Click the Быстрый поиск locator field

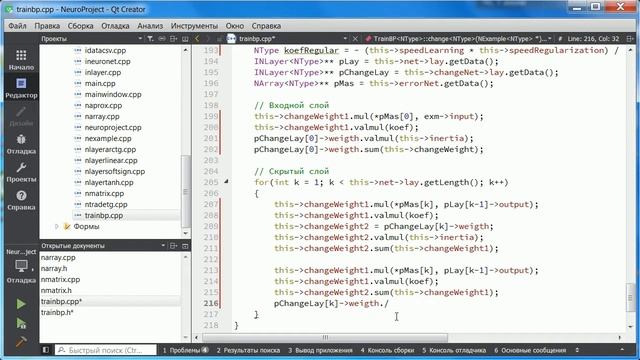[x=106, y=350]
